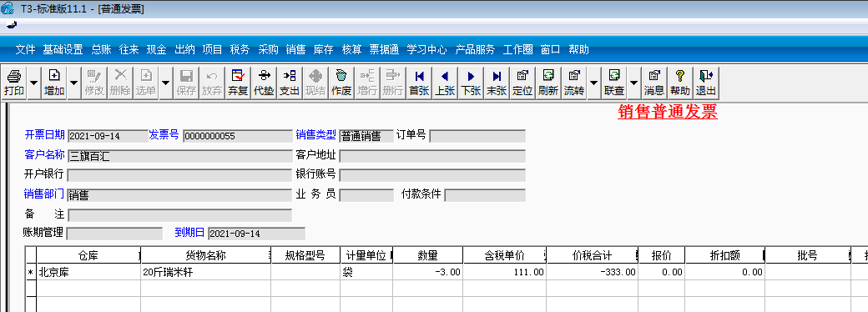
Task: Click the 选单 select-order toolbar icon
Action: (146, 83)
